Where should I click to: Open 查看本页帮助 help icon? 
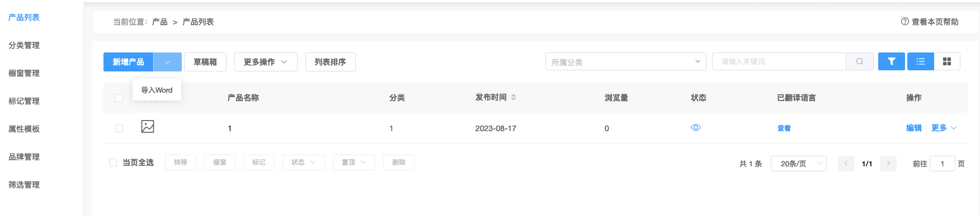[904, 21]
